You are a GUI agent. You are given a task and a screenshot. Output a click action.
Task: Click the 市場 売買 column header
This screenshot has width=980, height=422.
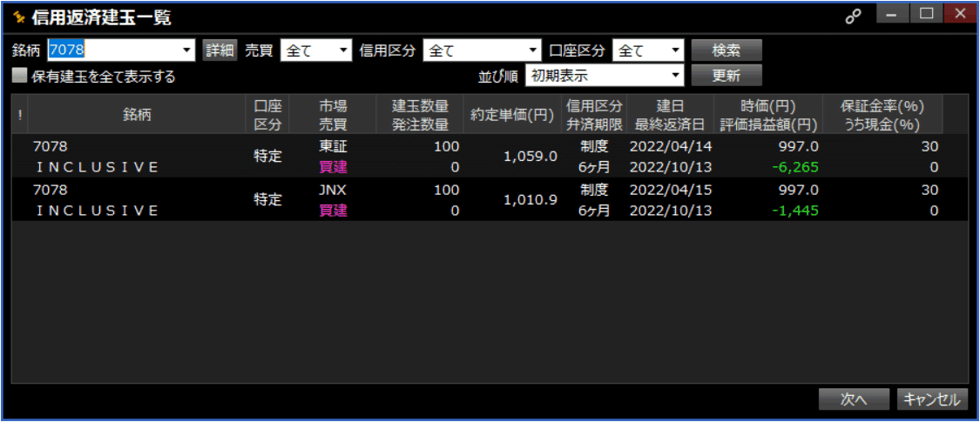coord(333,114)
